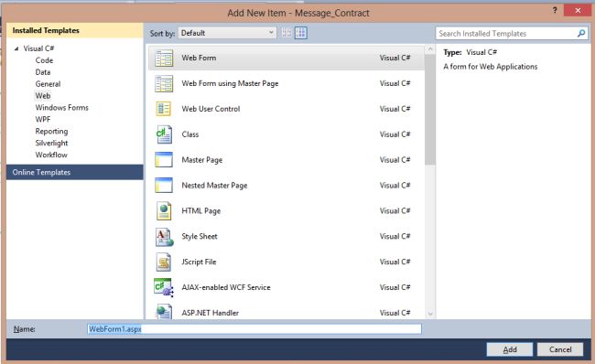Click the Cancel button
The width and height of the screenshot is (595, 364).
(x=560, y=349)
